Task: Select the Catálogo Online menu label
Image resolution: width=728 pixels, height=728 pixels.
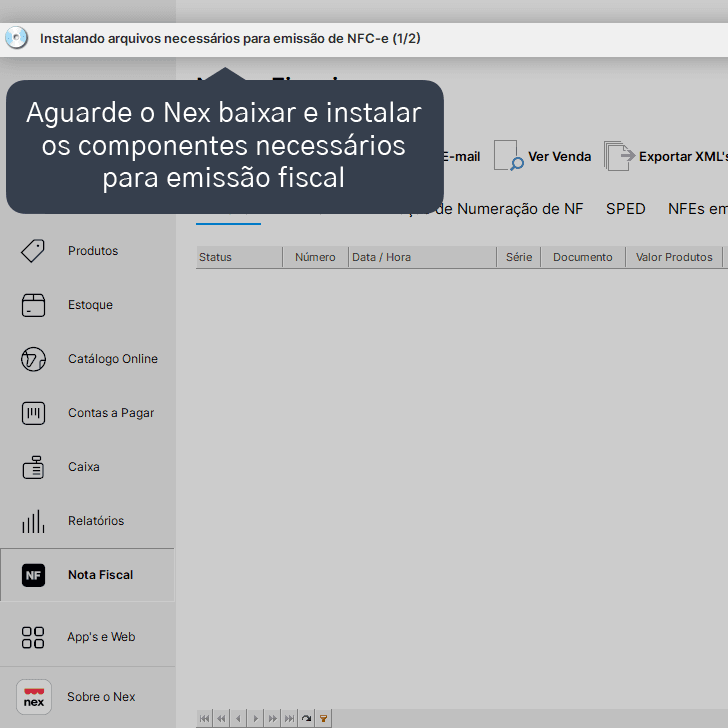Action: pyautogui.click(x=113, y=359)
